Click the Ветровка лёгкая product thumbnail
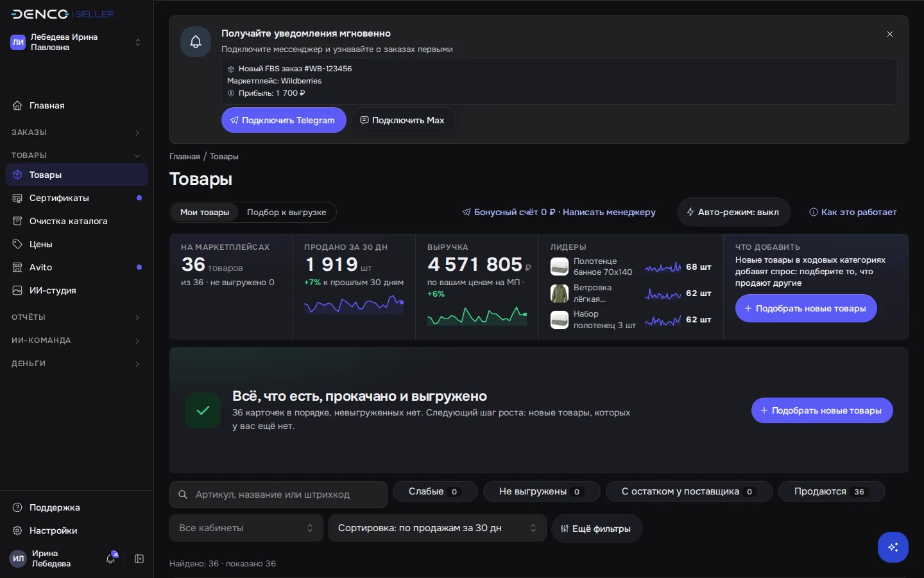Screen dimensions: 924x578 (560, 293)
